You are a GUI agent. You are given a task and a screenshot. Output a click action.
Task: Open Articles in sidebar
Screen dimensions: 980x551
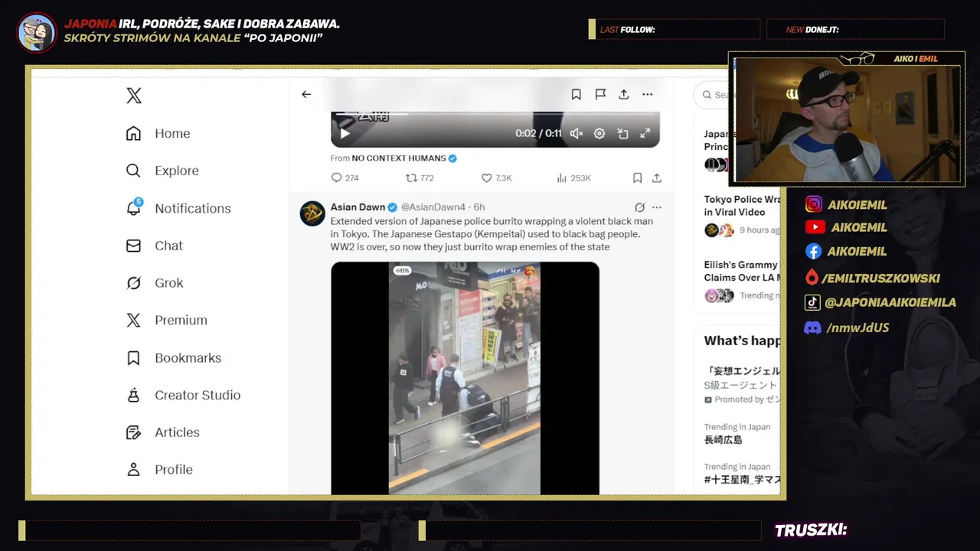tap(162, 432)
